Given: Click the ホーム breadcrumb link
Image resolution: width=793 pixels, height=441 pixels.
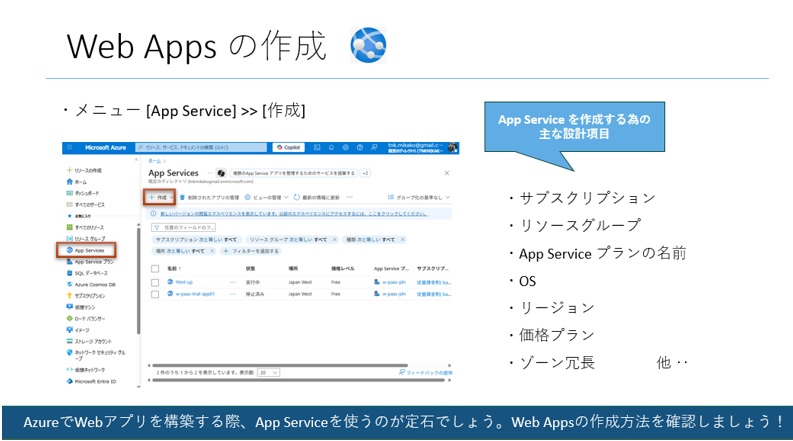Looking at the screenshot, I should 154,161.
